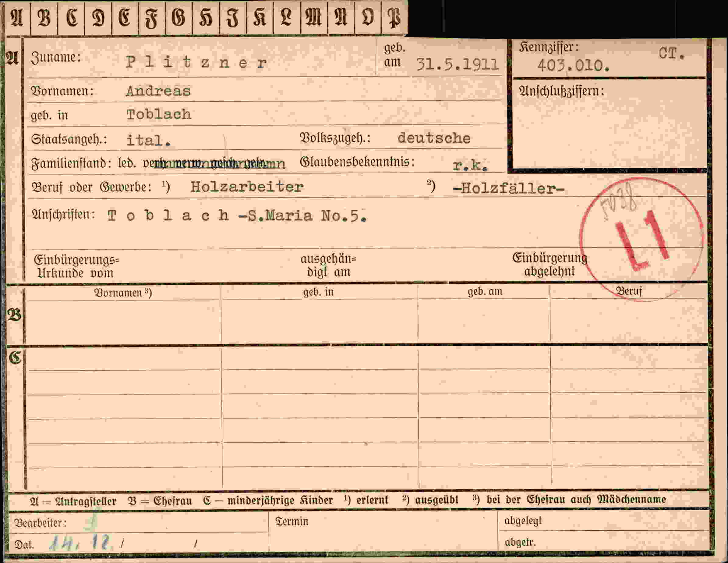The image size is (728, 563).
Task: Click the birth date "31.5.1911"
Action: pyautogui.click(x=458, y=64)
